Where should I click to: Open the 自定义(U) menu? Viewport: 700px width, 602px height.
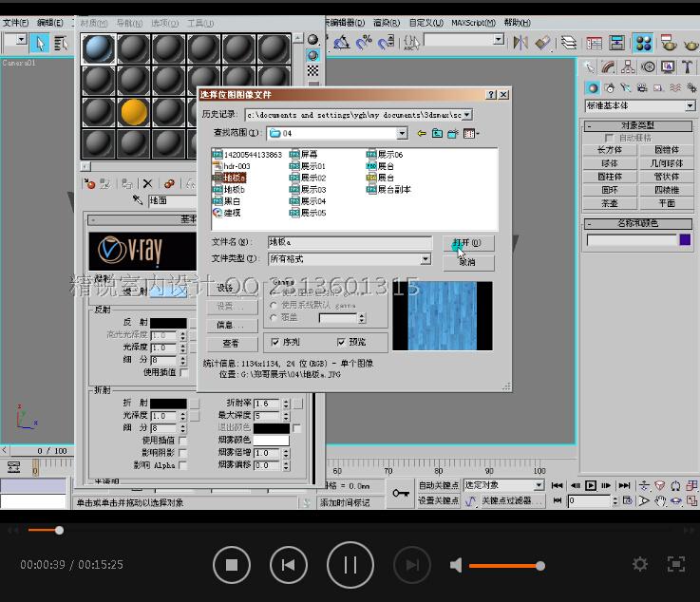click(x=426, y=22)
